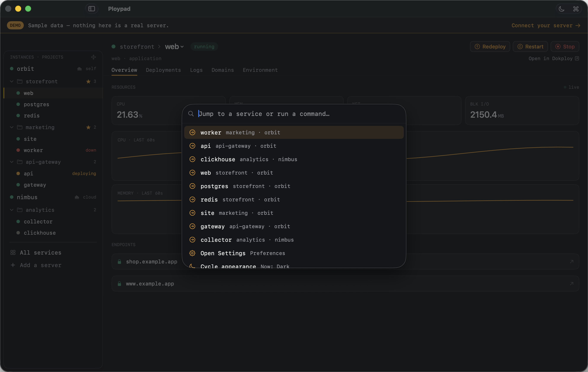The width and height of the screenshot is (588, 372).
Task: Open the deploying api service in sidebar
Action: (x=53, y=173)
